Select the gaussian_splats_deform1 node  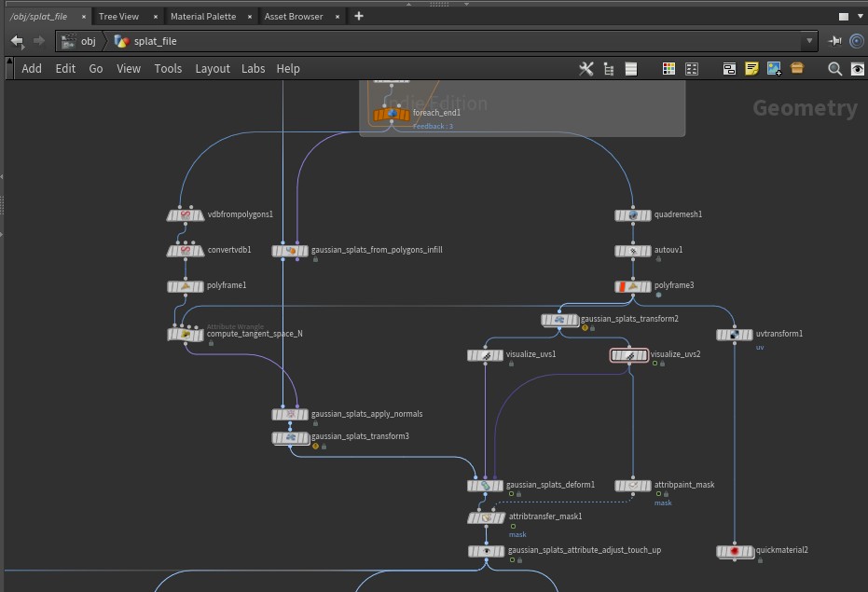(485, 486)
